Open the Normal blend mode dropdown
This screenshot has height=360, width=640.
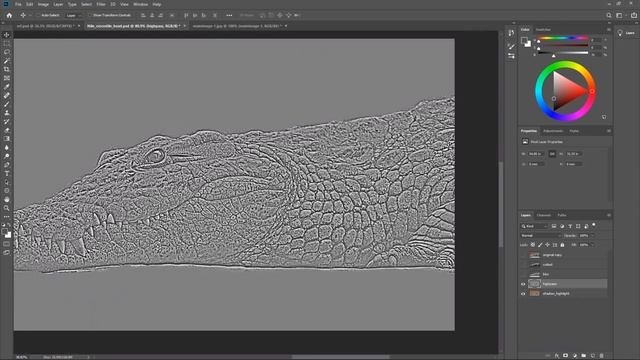541,236
